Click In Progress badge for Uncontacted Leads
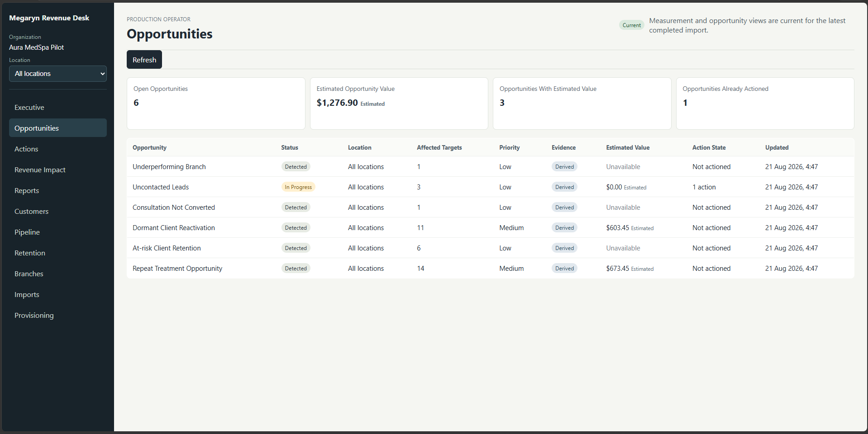The width and height of the screenshot is (868, 434). coord(298,187)
